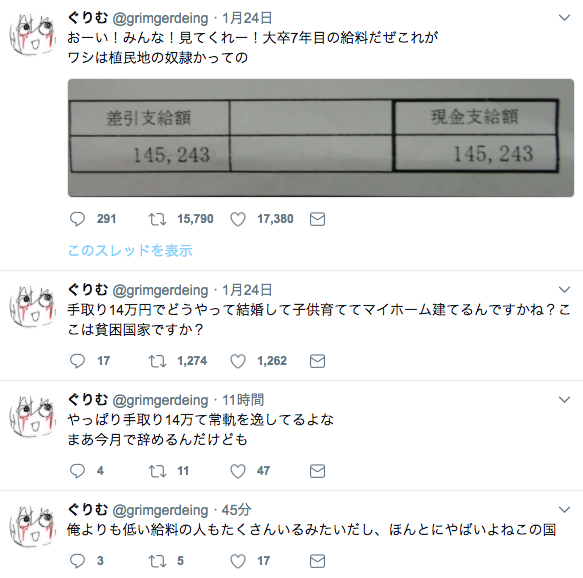Expand the options chevron on the 11時間 tweet
The width and height of the screenshot is (583, 578).
point(564,400)
